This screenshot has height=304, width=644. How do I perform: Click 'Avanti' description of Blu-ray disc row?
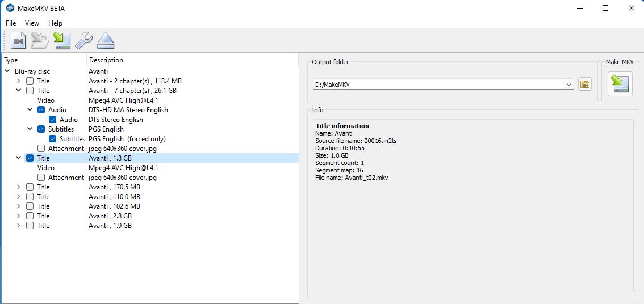[x=98, y=71]
